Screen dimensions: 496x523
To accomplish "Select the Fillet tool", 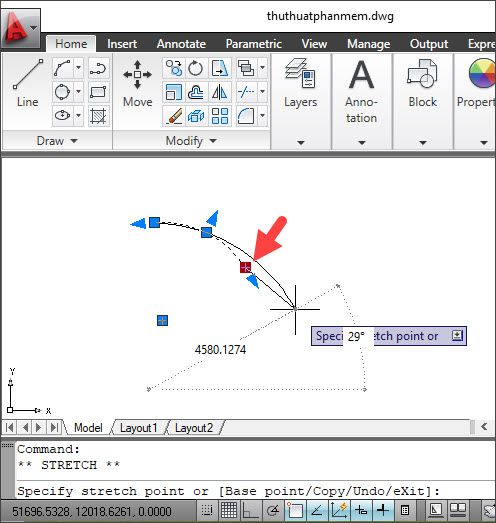I will click(x=246, y=115).
